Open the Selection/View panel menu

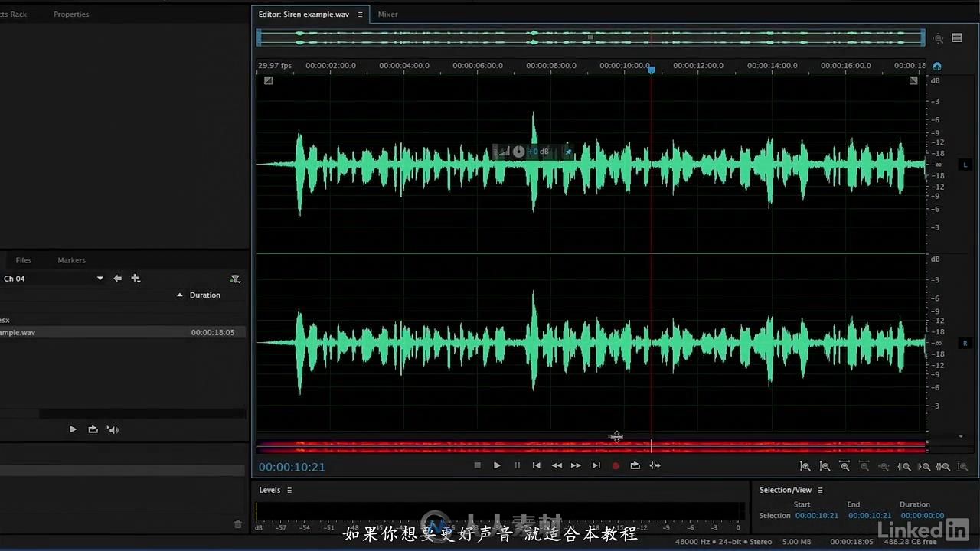[x=820, y=491]
